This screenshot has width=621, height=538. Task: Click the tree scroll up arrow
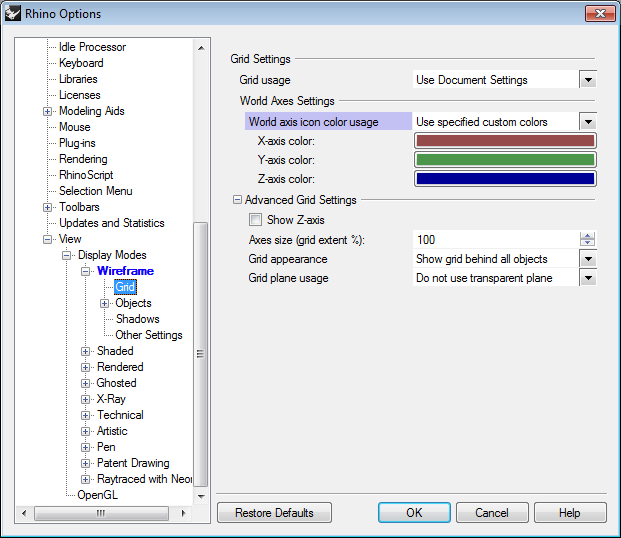(x=201, y=48)
